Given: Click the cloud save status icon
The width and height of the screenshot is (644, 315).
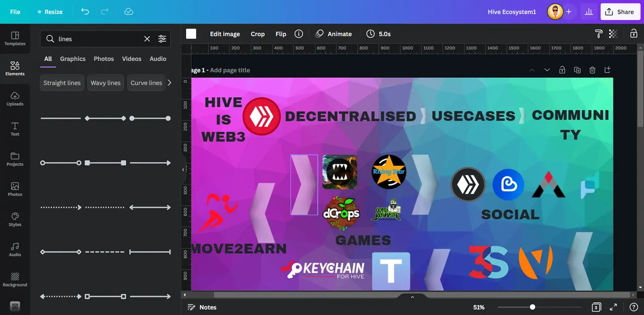Looking at the screenshot, I should click(x=129, y=12).
